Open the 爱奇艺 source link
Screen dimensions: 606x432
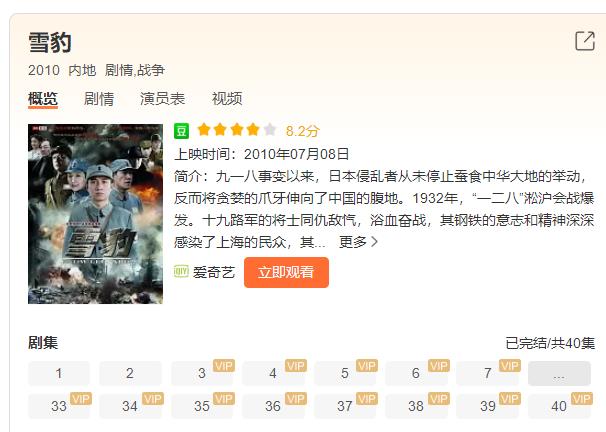[214, 272]
